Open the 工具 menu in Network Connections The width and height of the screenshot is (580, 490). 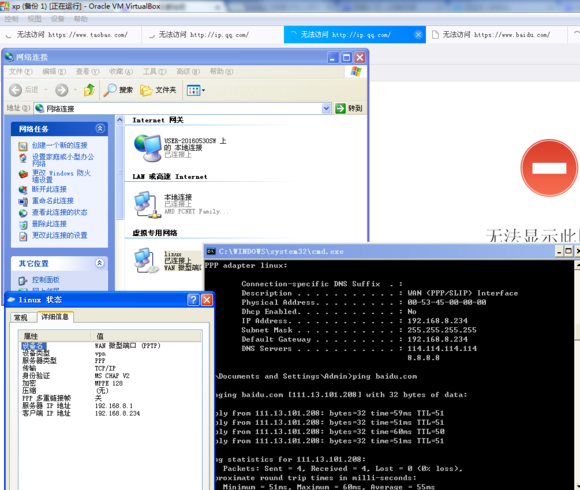click(155, 71)
